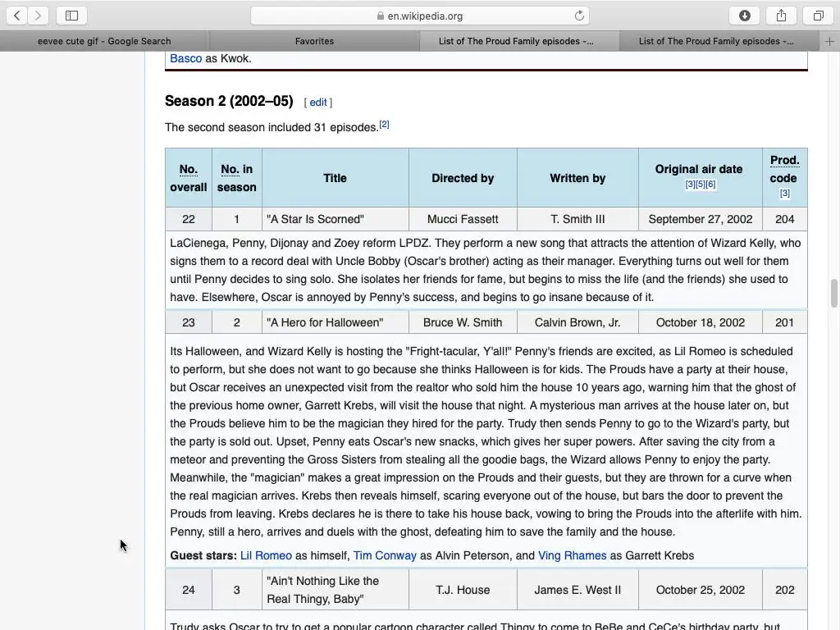Switch to the Favorites tab
The height and width of the screenshot is (630, 840).
(x=314, y=41)
